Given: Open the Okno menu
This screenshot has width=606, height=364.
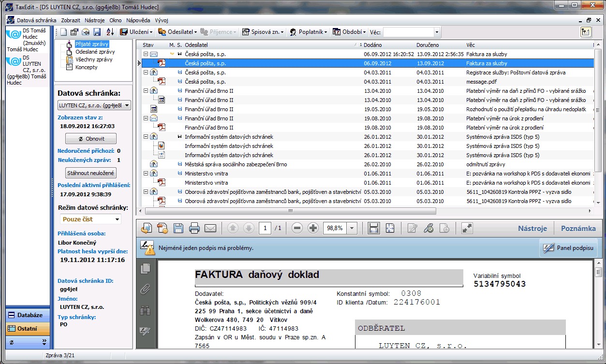Looking at the screenshot, I should point(116,20).
